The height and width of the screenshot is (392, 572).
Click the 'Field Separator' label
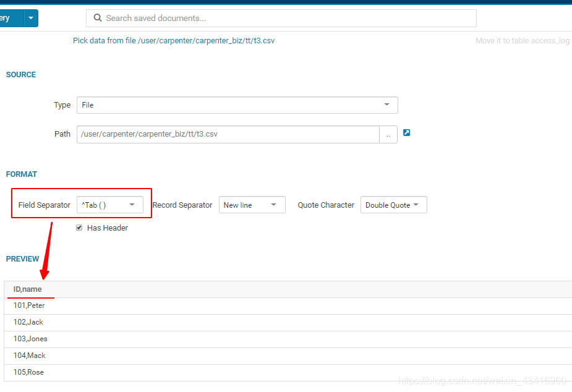point(44,205)
